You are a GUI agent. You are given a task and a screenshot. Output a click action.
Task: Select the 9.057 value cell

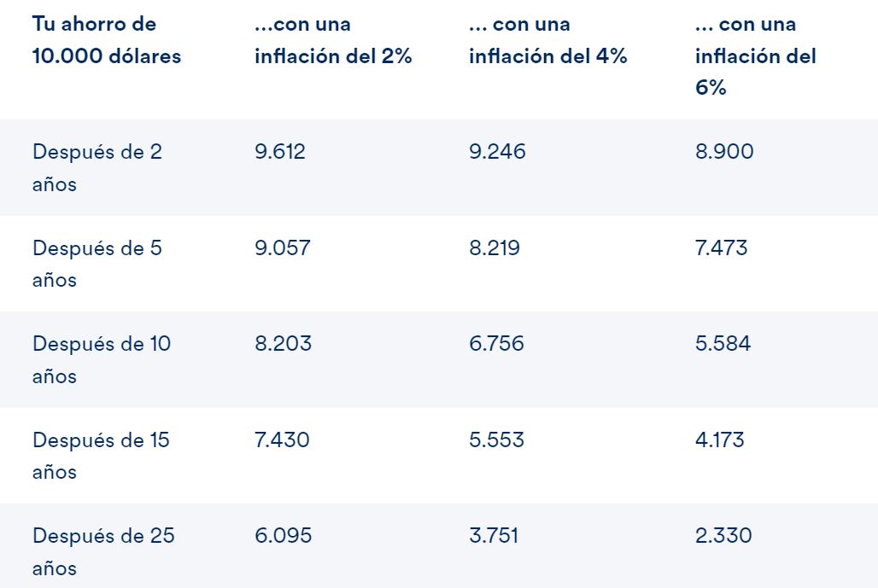(283, 248)
